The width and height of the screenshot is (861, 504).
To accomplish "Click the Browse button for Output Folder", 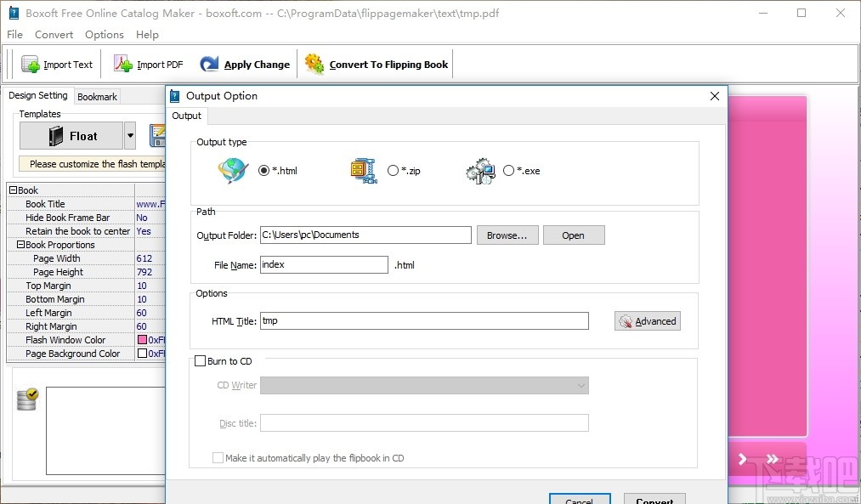I will tap(507, 235).
